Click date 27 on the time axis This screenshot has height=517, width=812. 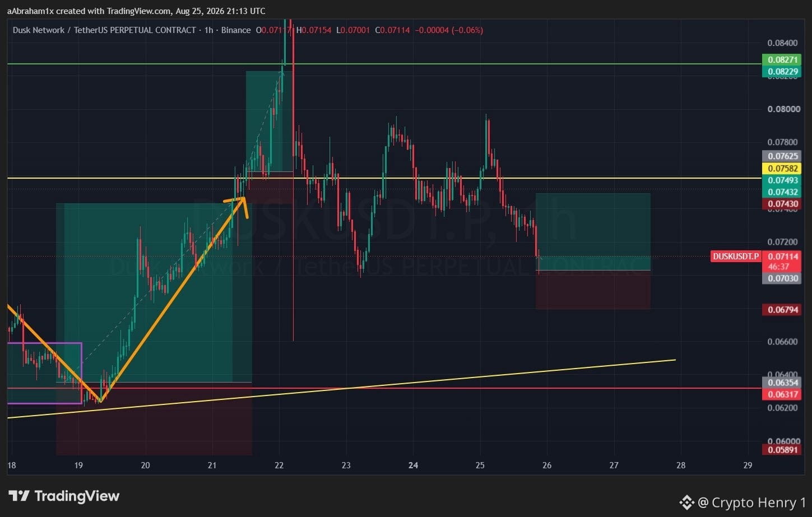click(x=614, y=465)
